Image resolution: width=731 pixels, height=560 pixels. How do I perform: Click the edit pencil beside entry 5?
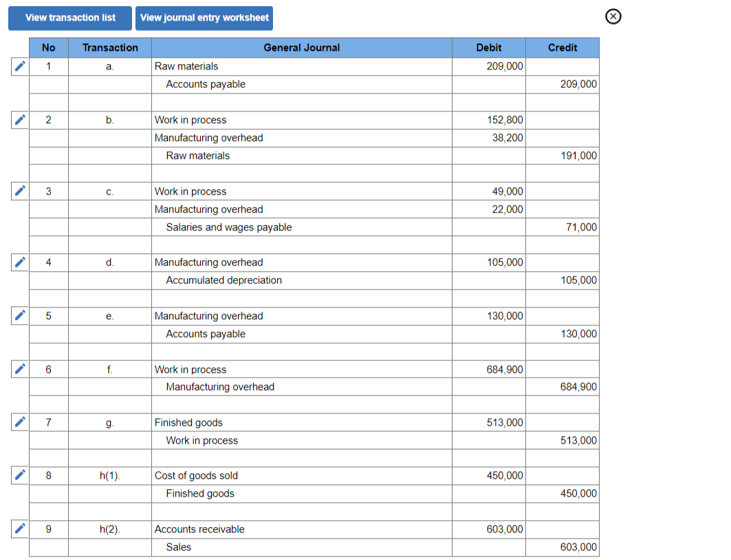(x=19, y=316)
